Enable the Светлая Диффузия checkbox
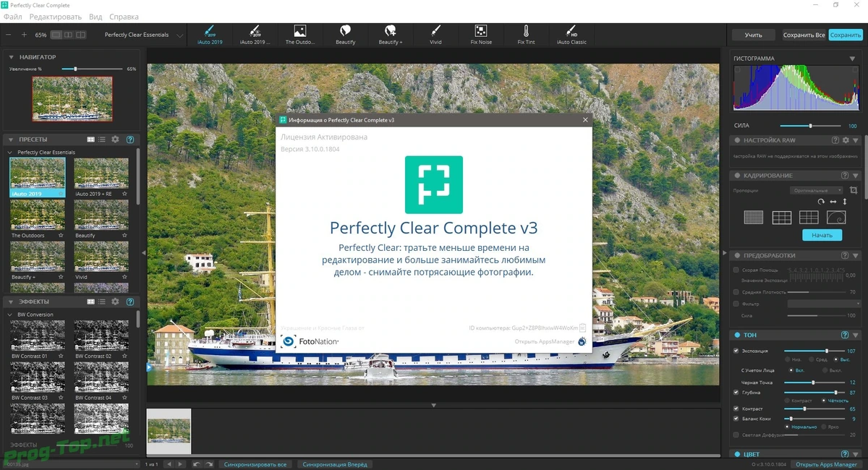This screenshot has height=470, width=868. pyautogui.click(x=736, y=435)
